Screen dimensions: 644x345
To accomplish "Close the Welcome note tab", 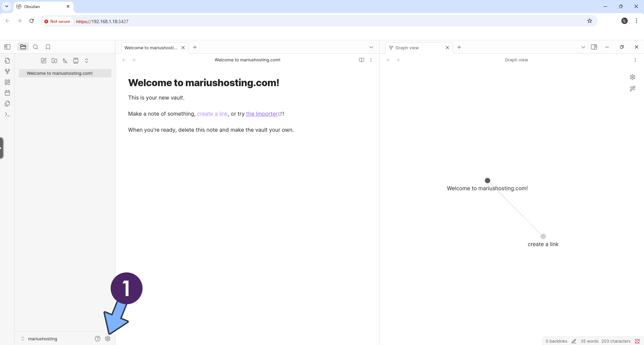I will (x=183, y=48).
